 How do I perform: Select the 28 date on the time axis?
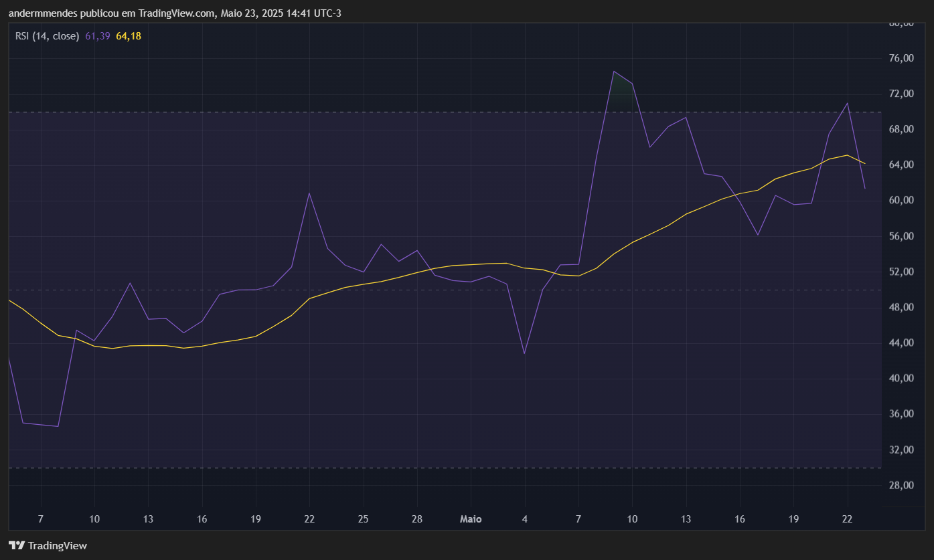[416, 519]
